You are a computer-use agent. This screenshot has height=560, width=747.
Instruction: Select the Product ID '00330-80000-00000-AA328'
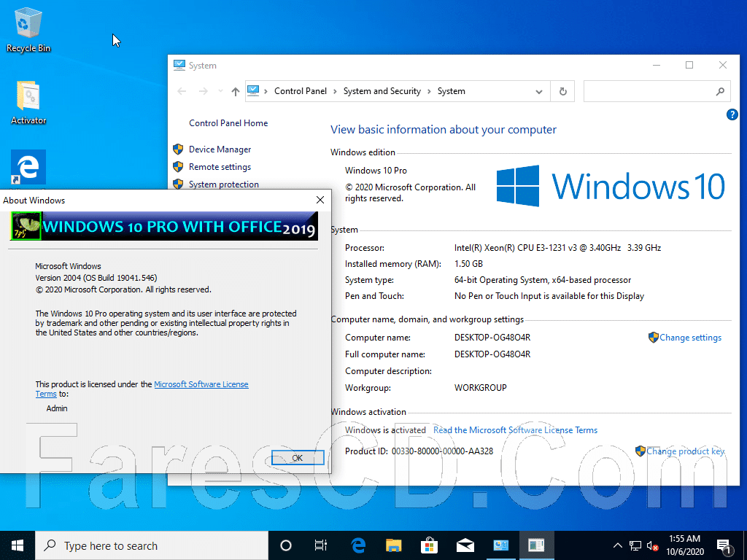442,451
